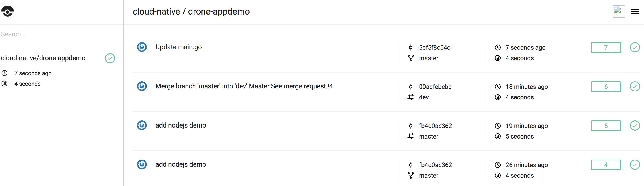Click blue avatar icon for Update main.go
Screen dimensions: 644x186
point(142,47)
